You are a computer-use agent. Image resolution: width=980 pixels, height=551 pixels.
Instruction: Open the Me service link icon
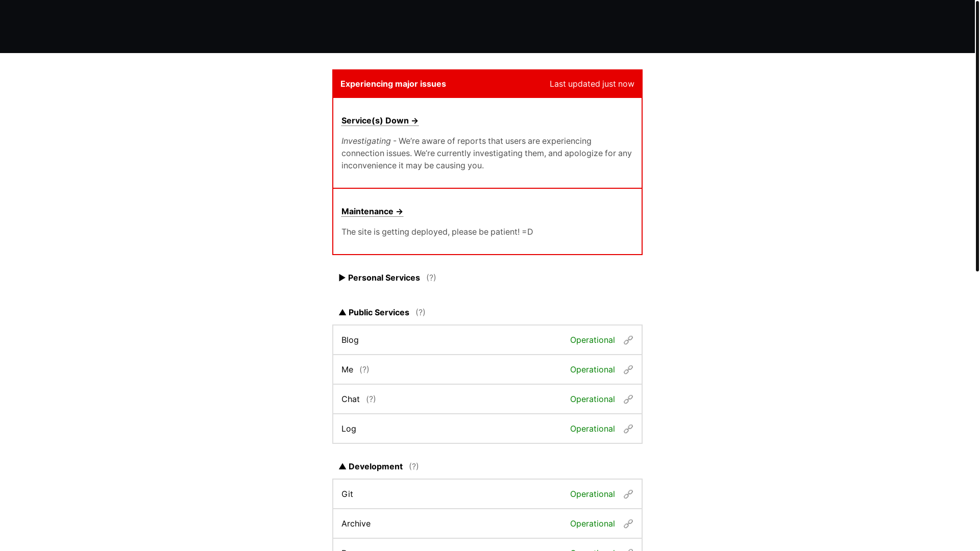point(628,370)
